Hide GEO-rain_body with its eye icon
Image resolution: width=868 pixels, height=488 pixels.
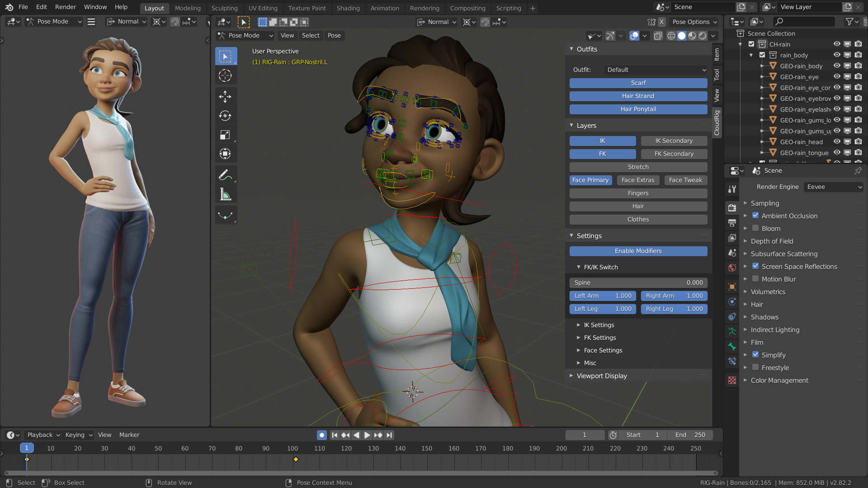837,66
